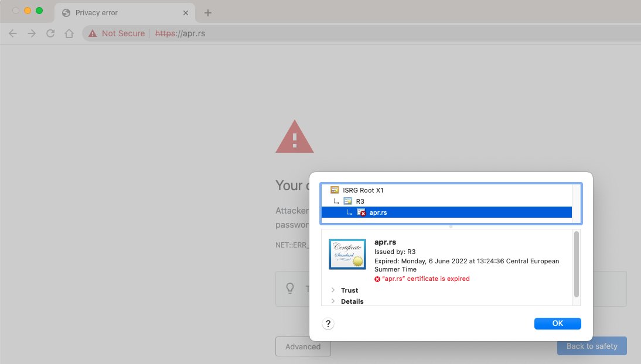Click the Back to safety button
This screenshot has width=641, height=364.
592,346
